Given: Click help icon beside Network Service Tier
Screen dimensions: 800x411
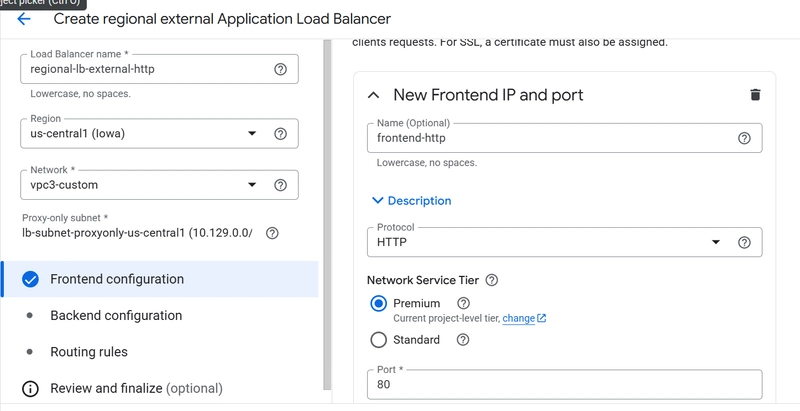Looking at the screenshot, I should point(491,281).
